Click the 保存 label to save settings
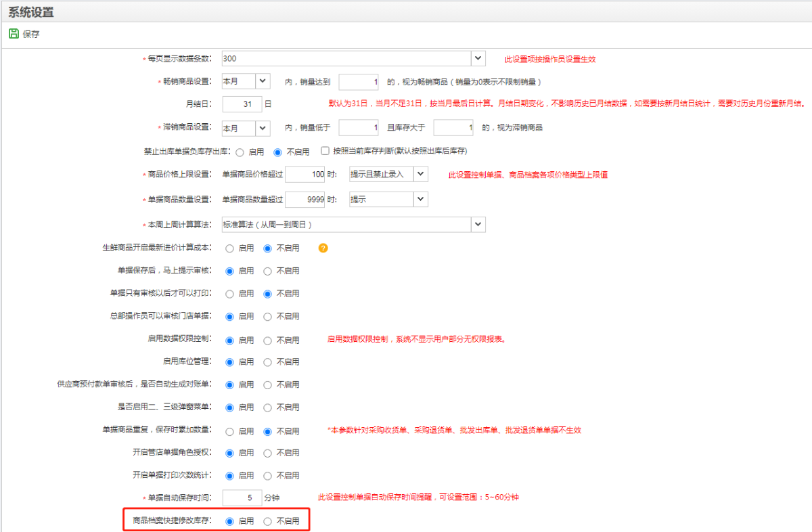The width and height of the screenshot is (812, 532). 28,32
